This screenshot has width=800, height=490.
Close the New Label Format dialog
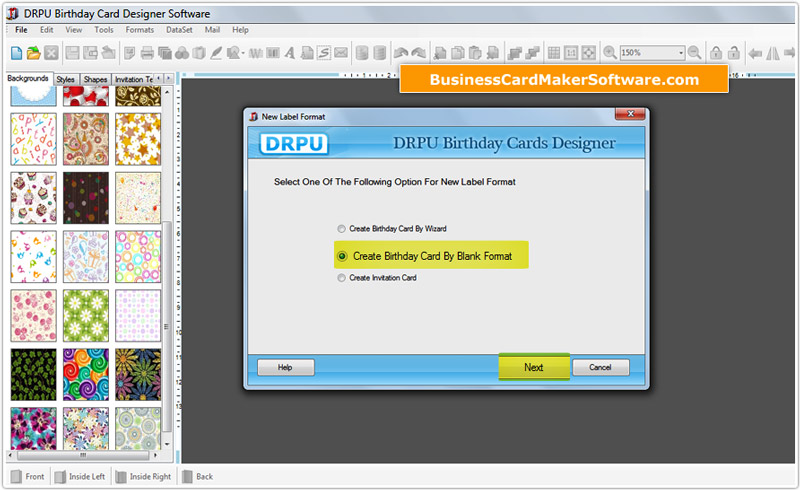pos(630,114)
